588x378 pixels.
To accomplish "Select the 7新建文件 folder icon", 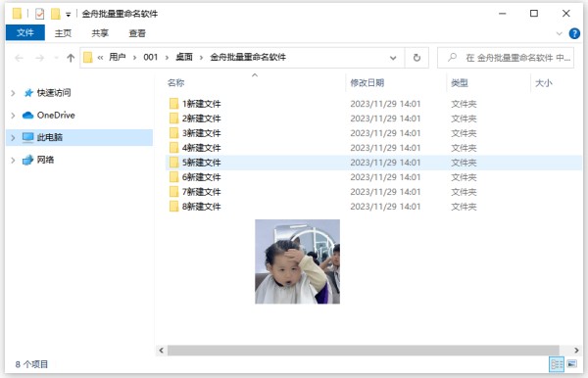I will [173, 192].
